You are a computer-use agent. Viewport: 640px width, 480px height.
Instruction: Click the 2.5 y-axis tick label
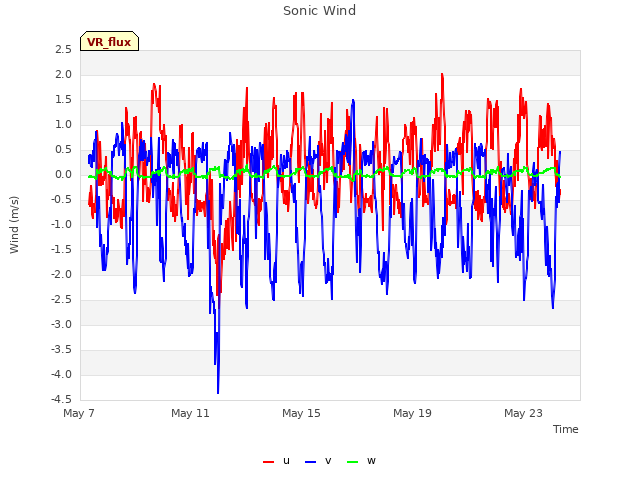[x=64, y=50]
